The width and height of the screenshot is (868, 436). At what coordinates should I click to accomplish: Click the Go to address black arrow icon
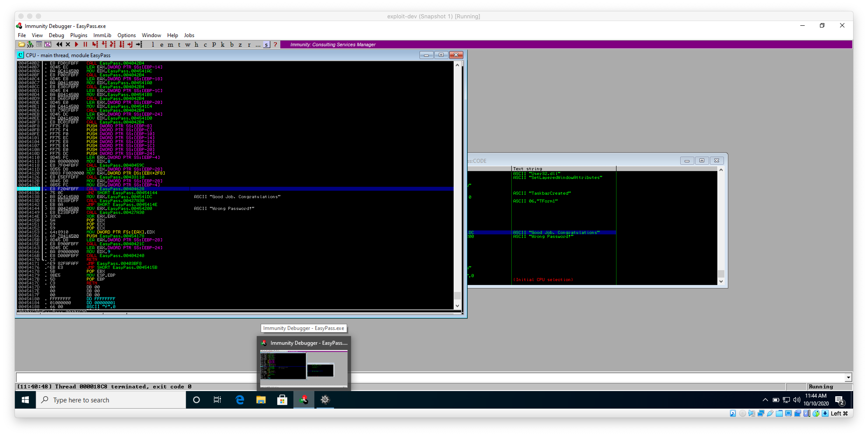coord(139,45)
